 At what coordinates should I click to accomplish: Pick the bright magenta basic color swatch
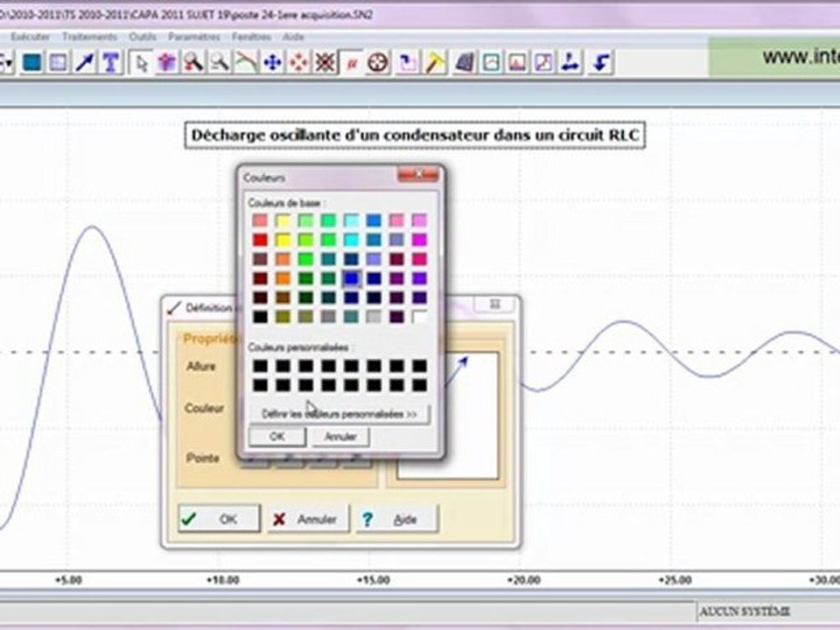coord(419,240)
